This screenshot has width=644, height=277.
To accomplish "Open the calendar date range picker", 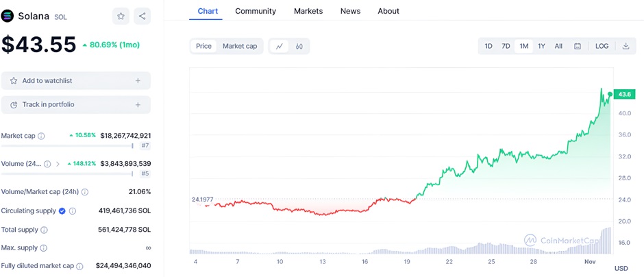I will point(578,46).
